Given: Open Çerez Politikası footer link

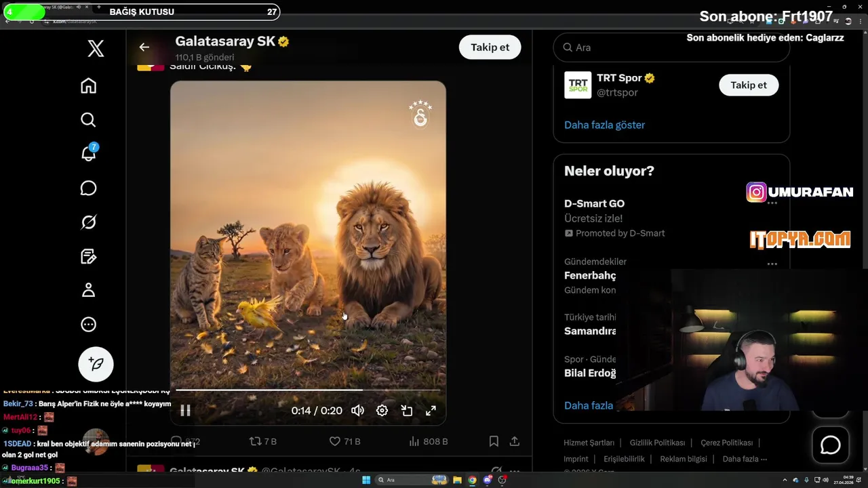Looking at the screenshot, I should point(726,443).
